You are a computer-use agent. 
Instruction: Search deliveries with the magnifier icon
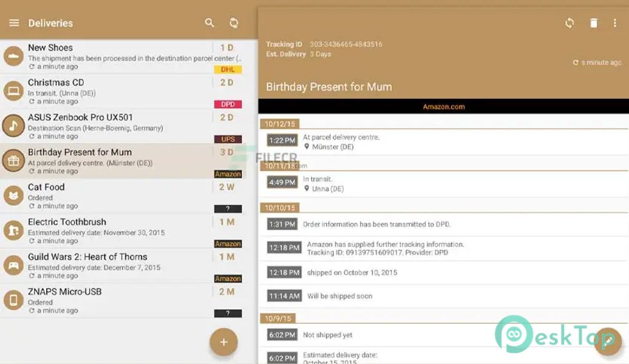click(209, 23)
